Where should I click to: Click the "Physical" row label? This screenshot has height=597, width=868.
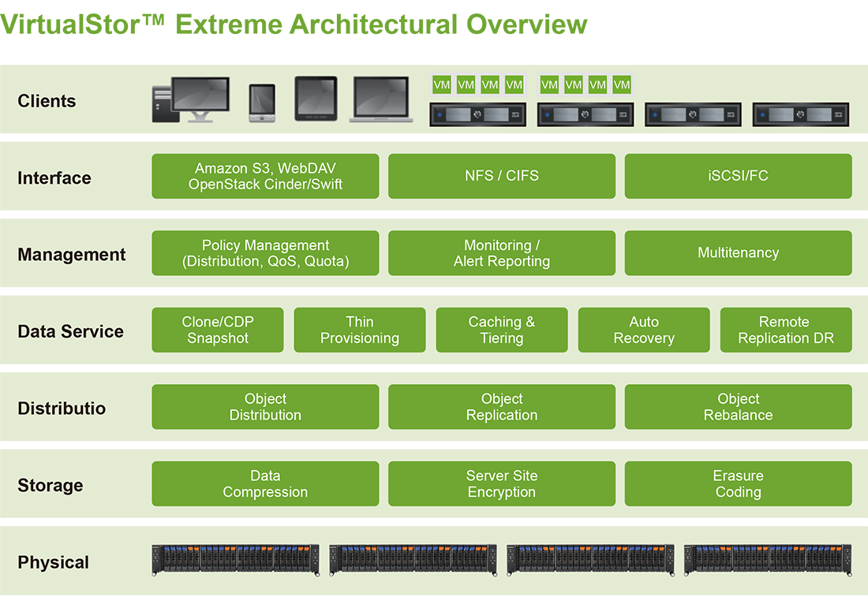point(53,562)
